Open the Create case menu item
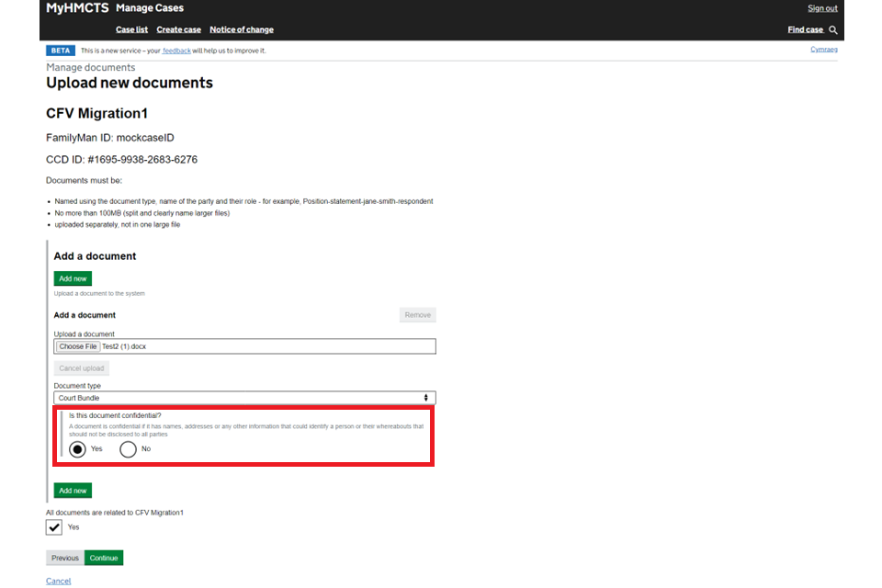This screenshot has height=588, width=882. (178, 29)
